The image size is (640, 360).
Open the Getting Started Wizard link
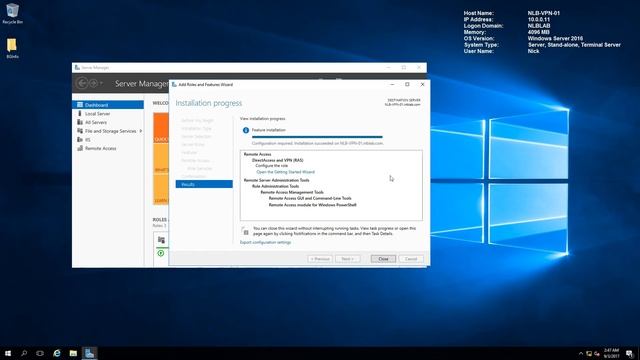[x=285, y=172]
